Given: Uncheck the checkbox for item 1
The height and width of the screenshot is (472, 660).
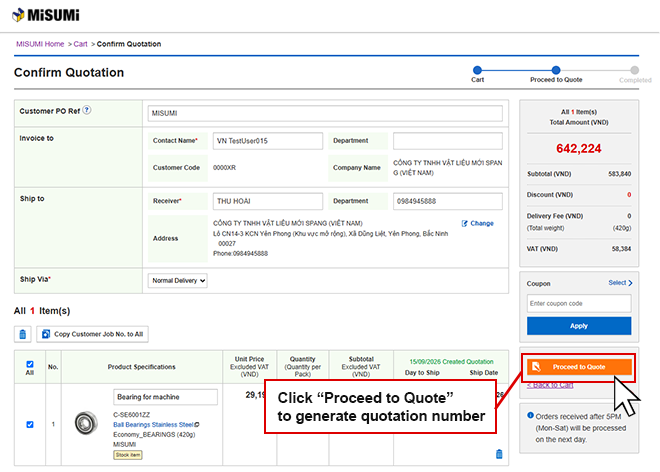Looking at the screenshot, I should [x=30, y=424].
